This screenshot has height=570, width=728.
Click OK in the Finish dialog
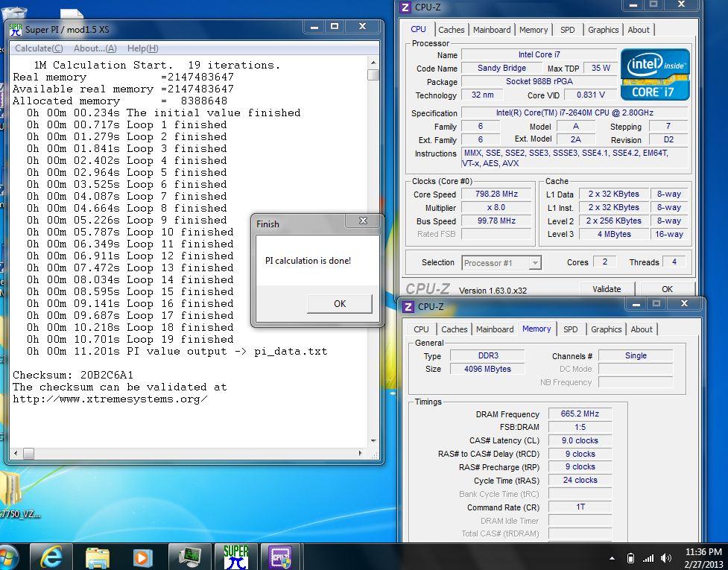tap(339, 303)
